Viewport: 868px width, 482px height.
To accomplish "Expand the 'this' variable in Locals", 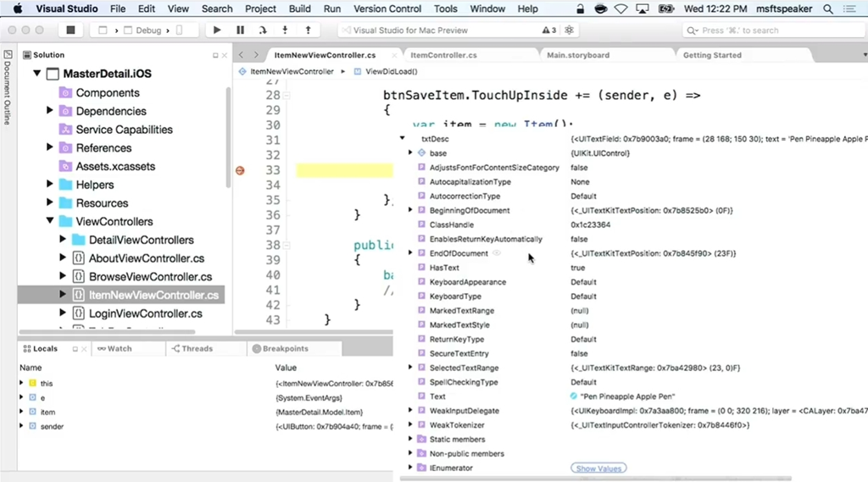I will [x=22, y=384].
